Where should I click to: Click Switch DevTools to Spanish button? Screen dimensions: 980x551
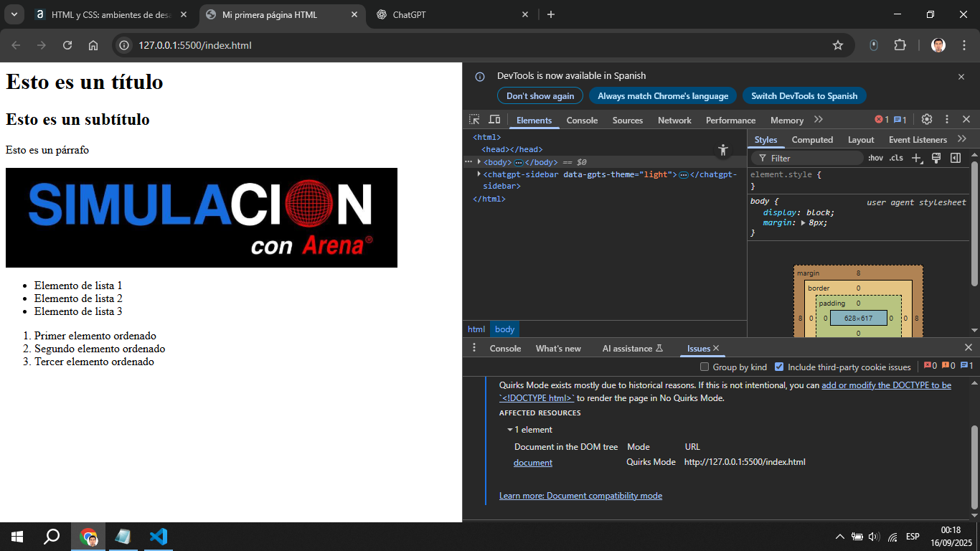pyautogui.click(x=804, y=95)
